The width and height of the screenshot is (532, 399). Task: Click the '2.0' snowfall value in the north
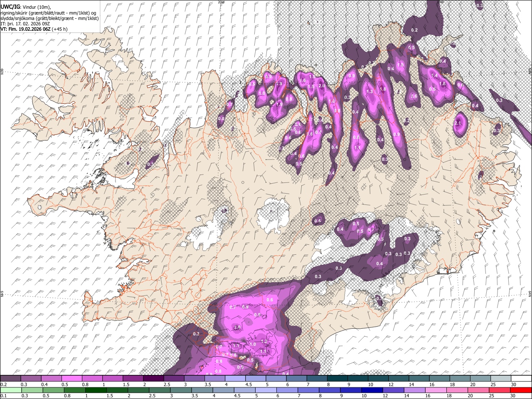321,86
